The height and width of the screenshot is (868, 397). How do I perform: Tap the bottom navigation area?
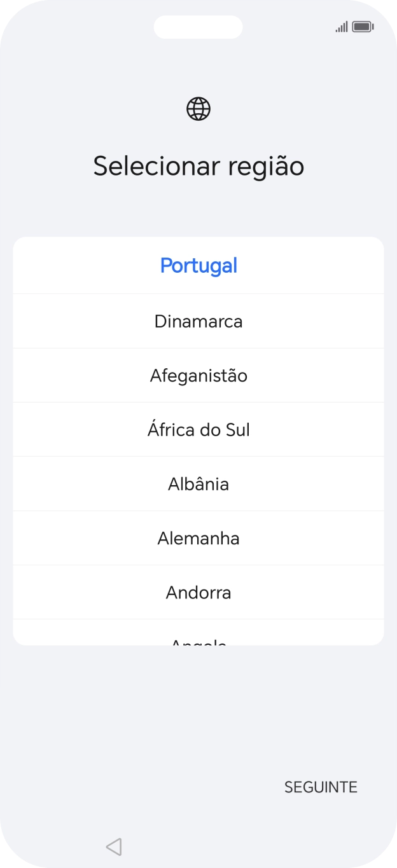tap(198, 846)
